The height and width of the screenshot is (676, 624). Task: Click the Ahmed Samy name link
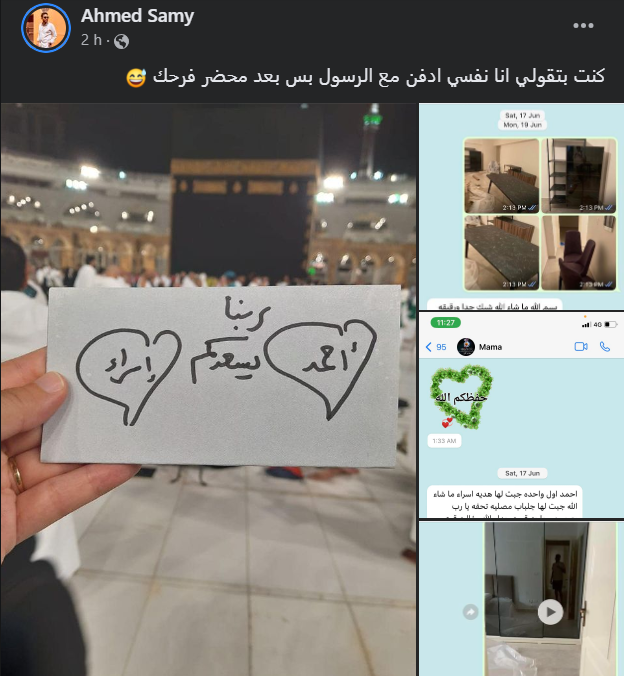coord(137,16)
